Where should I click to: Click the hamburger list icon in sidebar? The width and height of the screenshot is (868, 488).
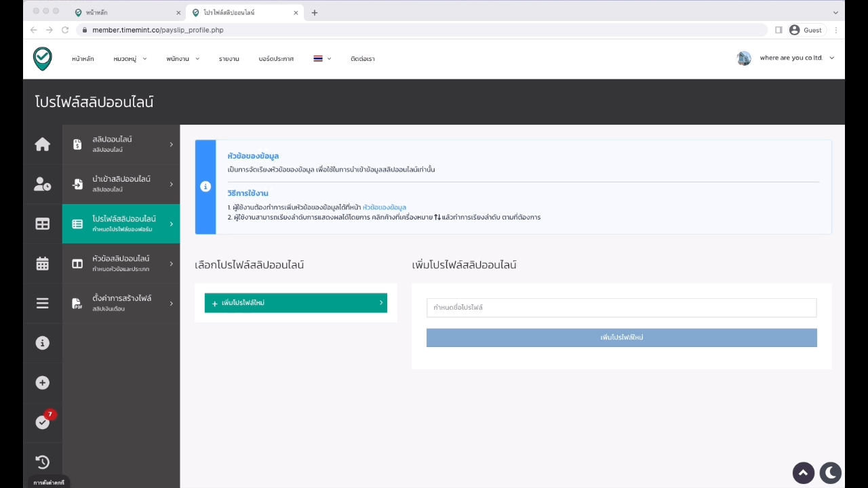[x=42, y=304]
